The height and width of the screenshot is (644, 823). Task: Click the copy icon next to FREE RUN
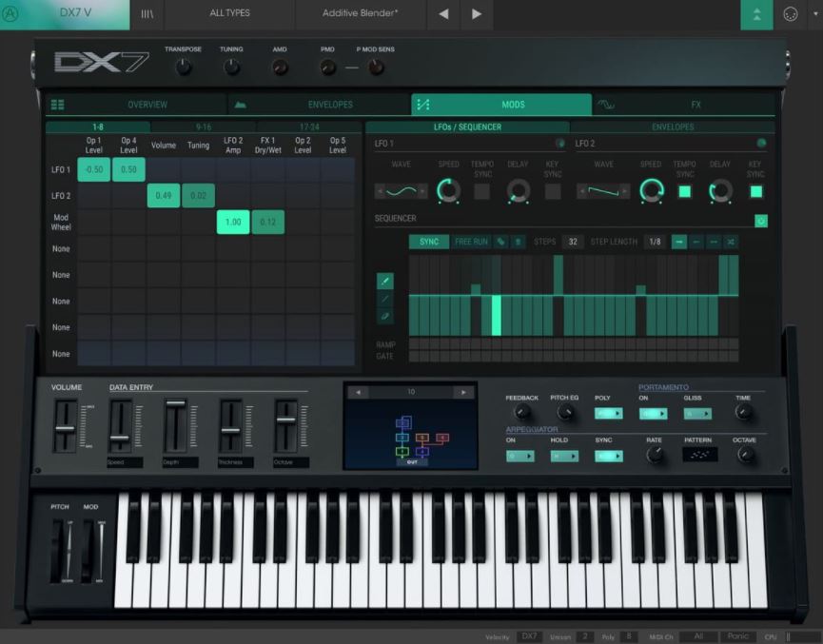[502, 241]
